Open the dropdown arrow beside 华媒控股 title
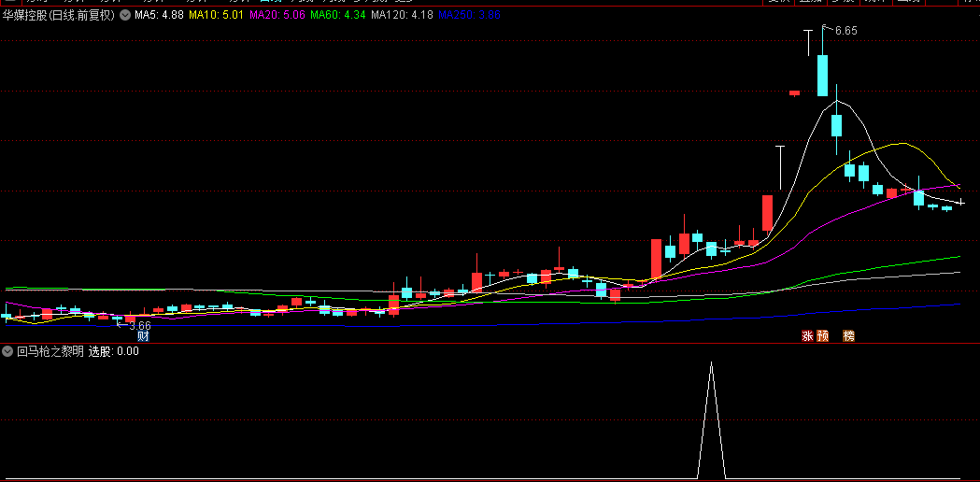 click(x=125, y=16)
